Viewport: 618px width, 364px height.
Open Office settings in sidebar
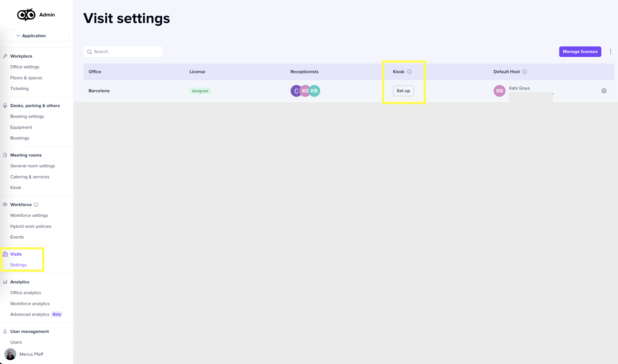pos(25,67)
